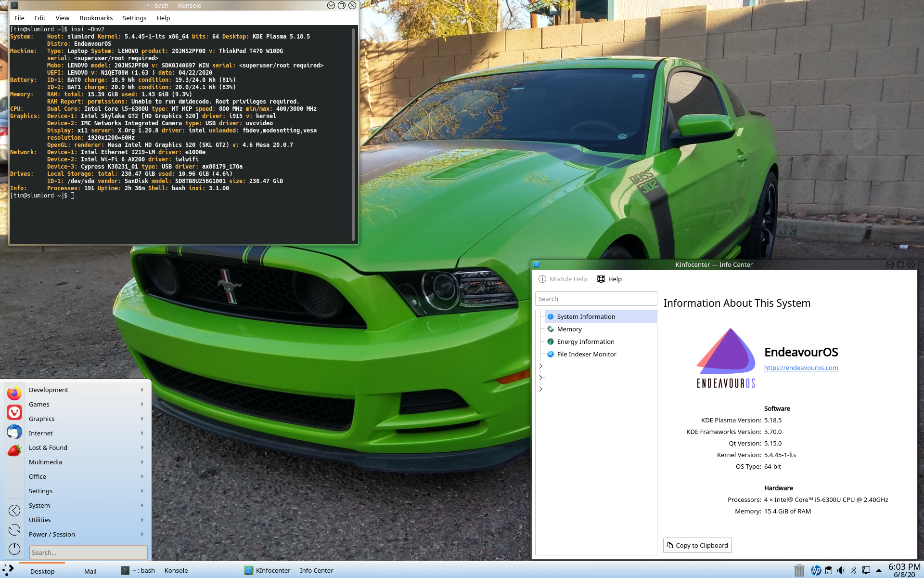
Task: Open the Bluetooth tray icon
Action: [853, 570]
